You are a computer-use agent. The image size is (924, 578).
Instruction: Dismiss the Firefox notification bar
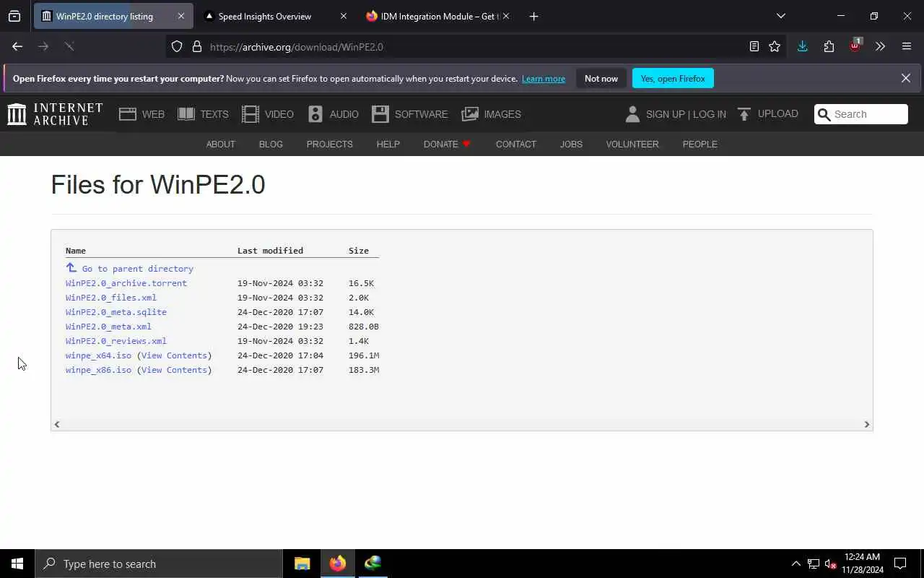coord(906,78)
